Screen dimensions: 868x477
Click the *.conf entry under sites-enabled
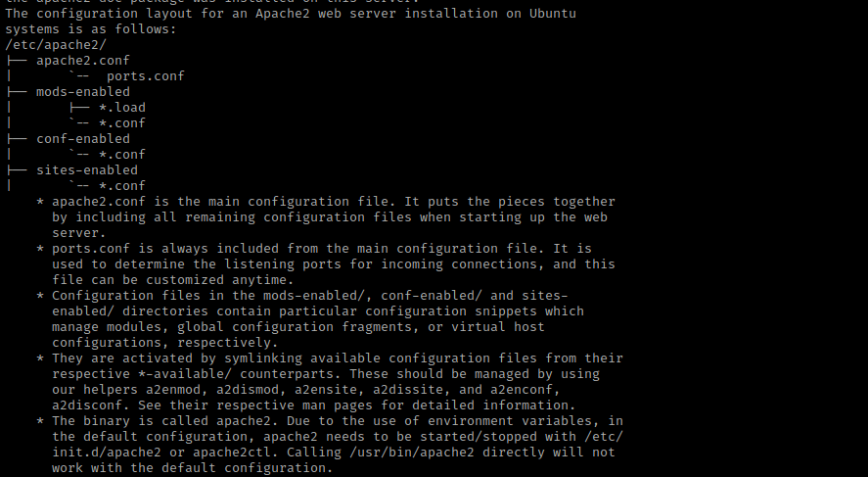point(122,186)
